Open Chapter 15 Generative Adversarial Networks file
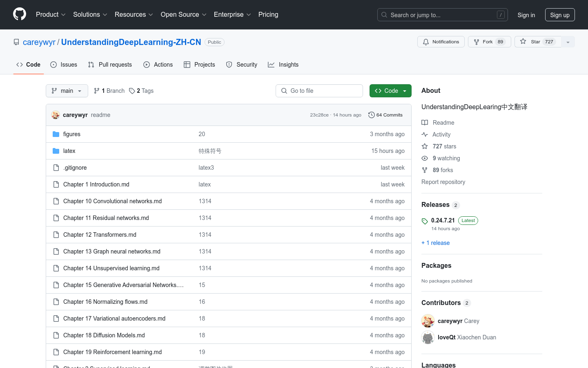The height and width of the screenshot is (368, 588). pyautogui.click(x=123, y=285)
